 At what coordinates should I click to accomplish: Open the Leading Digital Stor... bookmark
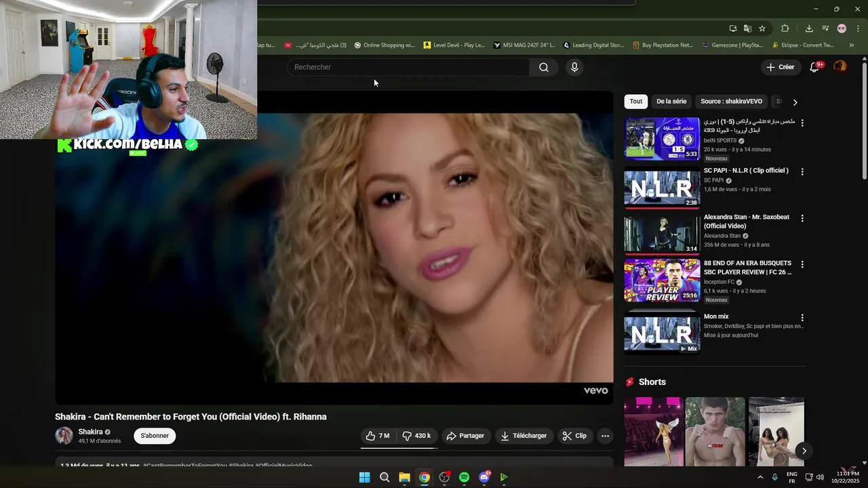pos(593,45)
